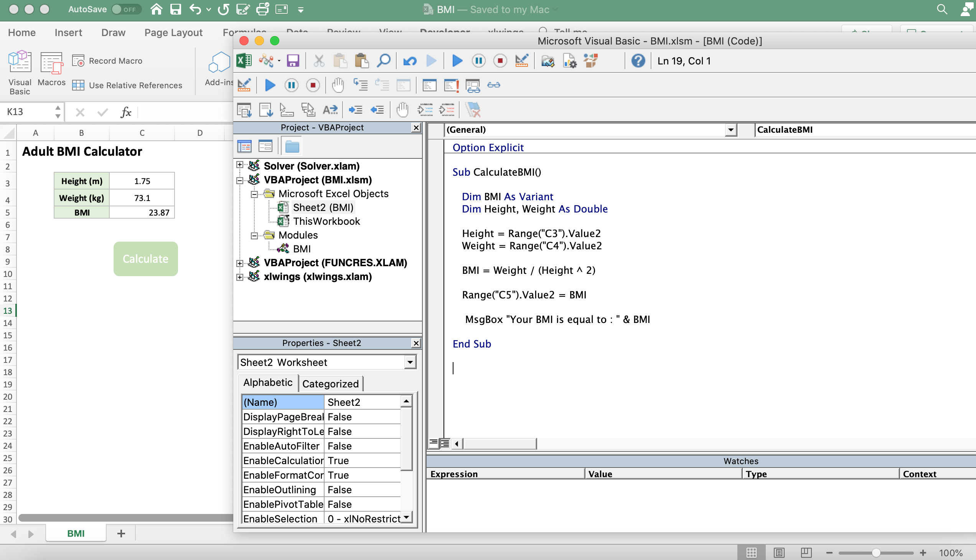Open the (General) object dropdown
This screenshot has height=560, width=976.
pos(730,130)
